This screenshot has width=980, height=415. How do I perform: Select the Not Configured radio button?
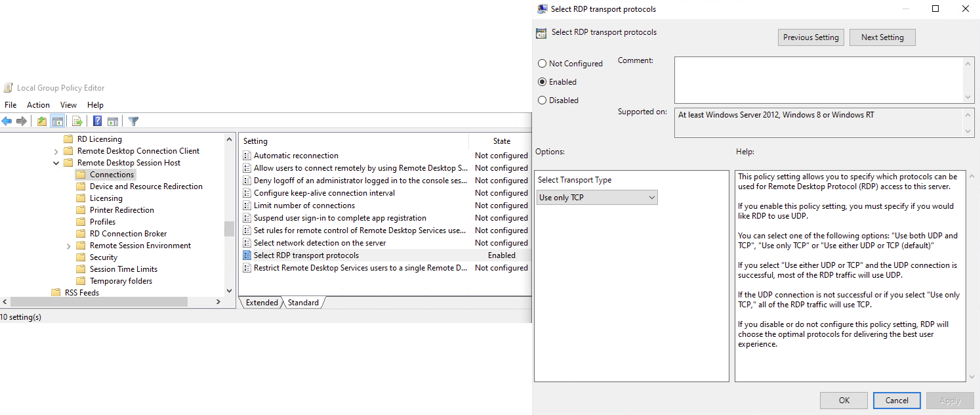[x=542, y=63]
